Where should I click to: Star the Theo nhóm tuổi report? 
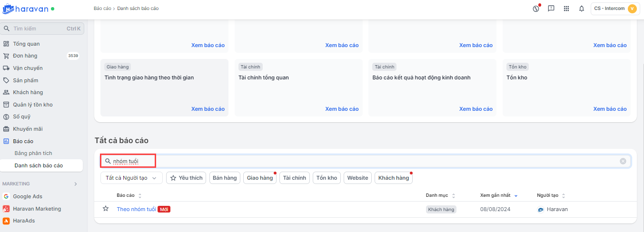(106, 209)
